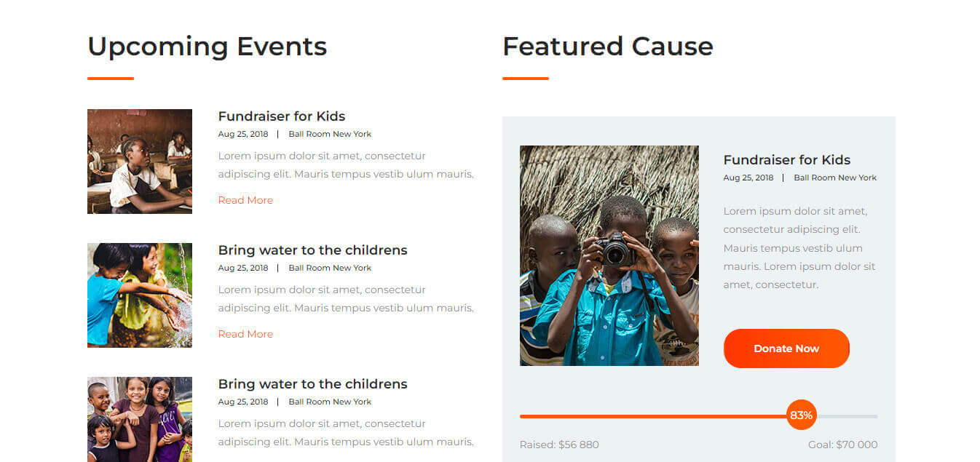Open Read More under second event
Screen dimensions: 980x462
coord(245,334)
